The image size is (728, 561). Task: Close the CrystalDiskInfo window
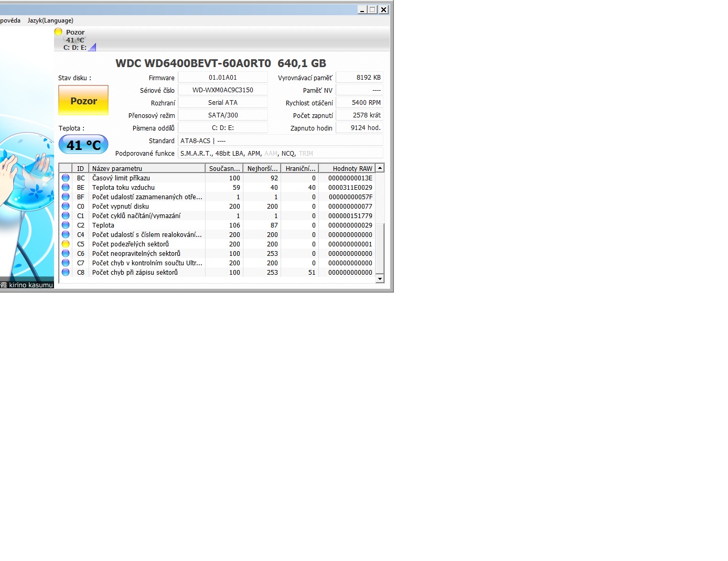point(383,9)
